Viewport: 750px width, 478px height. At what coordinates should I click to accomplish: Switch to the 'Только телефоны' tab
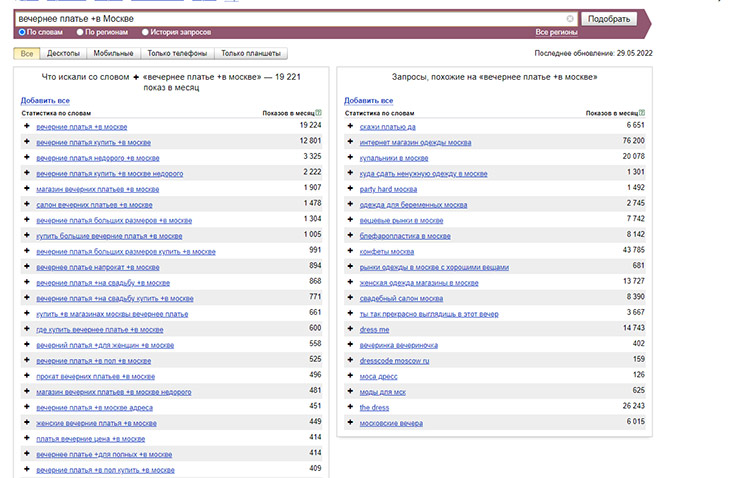point(177,53)
